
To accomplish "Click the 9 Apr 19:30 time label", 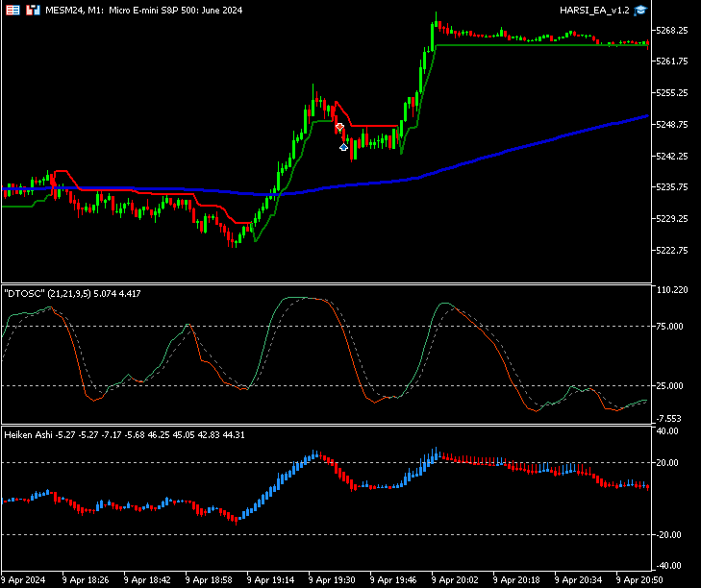I will pyautogui.click(x=332, y=580).
